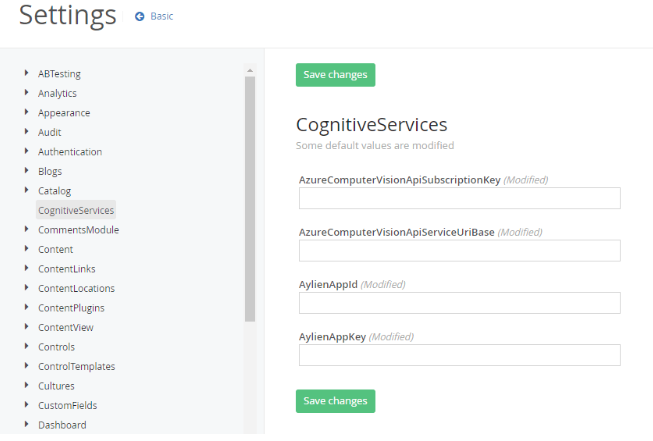Expand the ContentView tree node arrow
The width and height of the screenshot is (653, 441).
pos(27,326)
